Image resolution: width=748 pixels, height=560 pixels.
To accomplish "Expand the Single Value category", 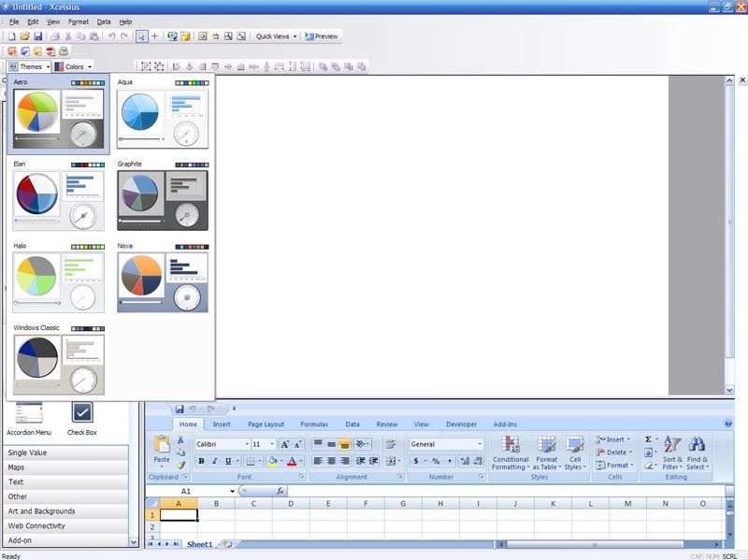I will point(65,452).
